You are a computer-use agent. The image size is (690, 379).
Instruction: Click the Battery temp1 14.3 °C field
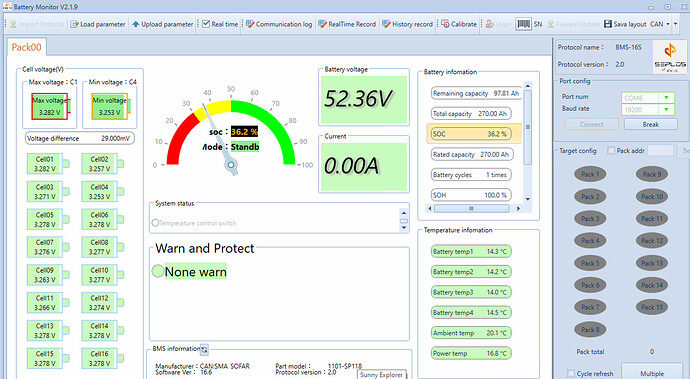pyautogui.click(x=471, y=251)
